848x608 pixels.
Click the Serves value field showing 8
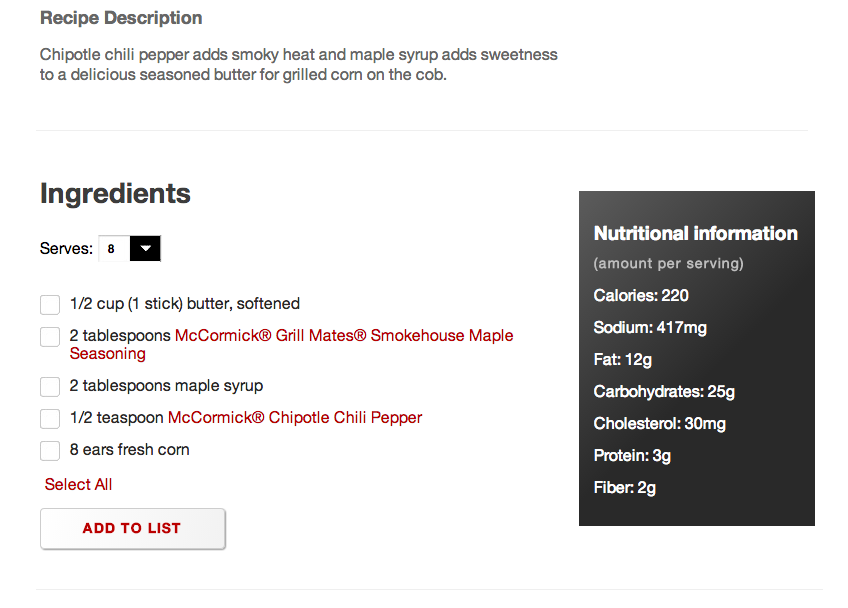(x=114, y=248)
